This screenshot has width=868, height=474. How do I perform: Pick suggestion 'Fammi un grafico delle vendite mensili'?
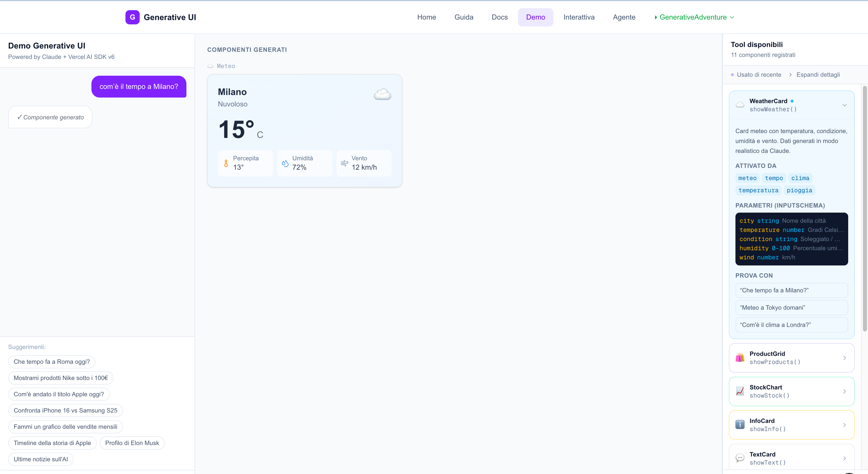click(65, 426)
